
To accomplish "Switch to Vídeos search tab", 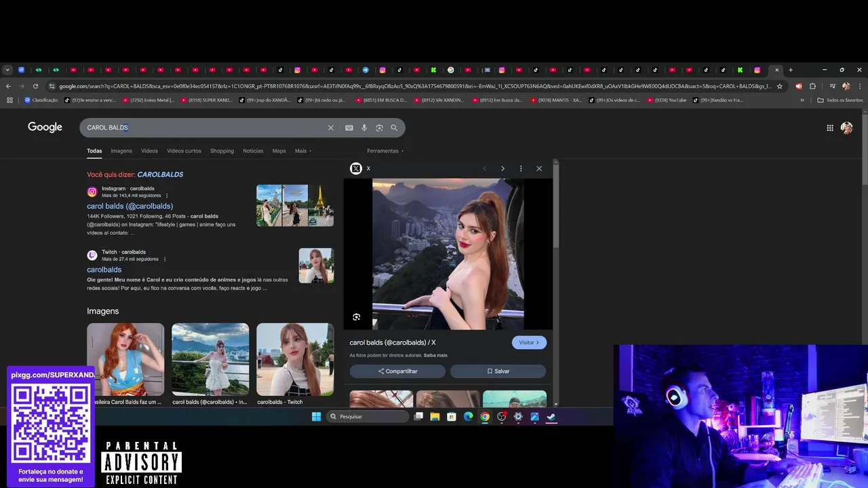I will point(149,150).
